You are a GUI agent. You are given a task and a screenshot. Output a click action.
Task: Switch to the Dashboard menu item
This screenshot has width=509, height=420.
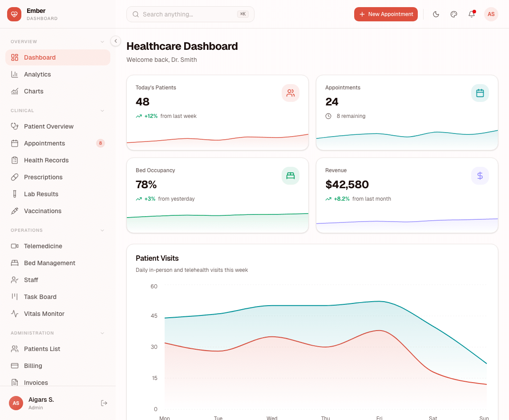point(40,57)
